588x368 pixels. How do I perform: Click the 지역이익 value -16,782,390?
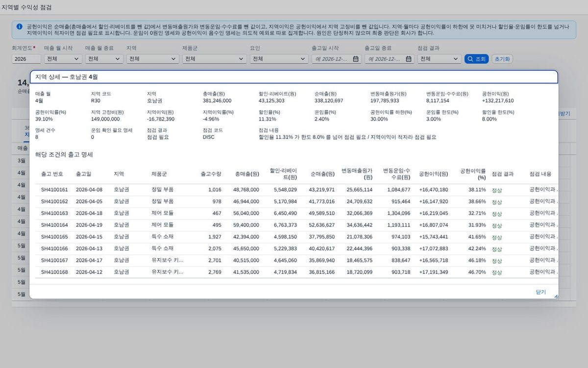coord(161,119)
